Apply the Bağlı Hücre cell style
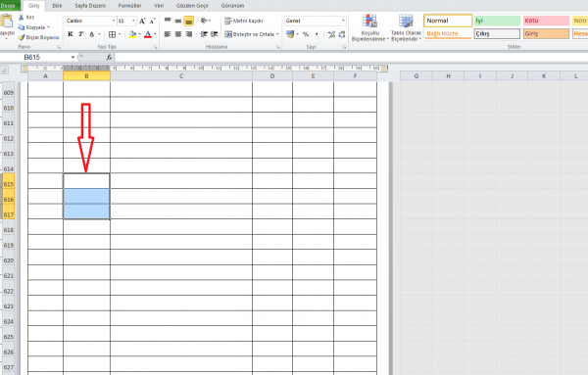This screenshot has width=588, height=375. pyautogui.click(x=448, y=33)
